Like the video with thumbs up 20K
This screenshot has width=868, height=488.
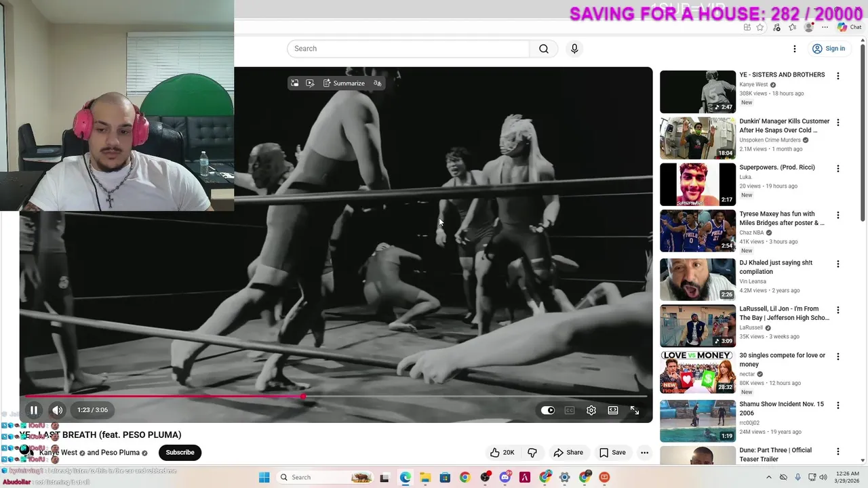[502, 453]
